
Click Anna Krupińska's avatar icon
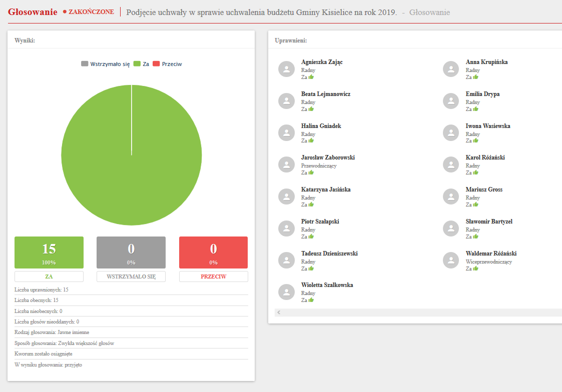point(451,69)
